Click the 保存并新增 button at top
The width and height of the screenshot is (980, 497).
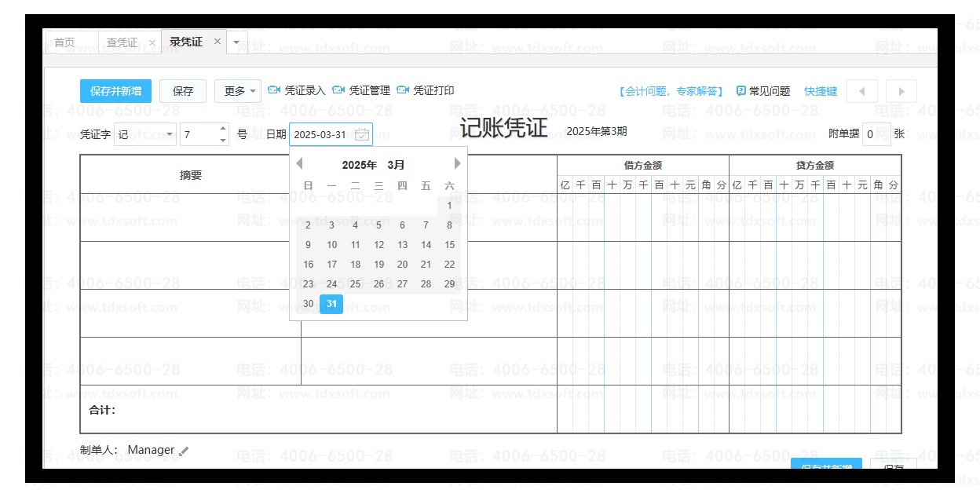(x=115, y=91)
